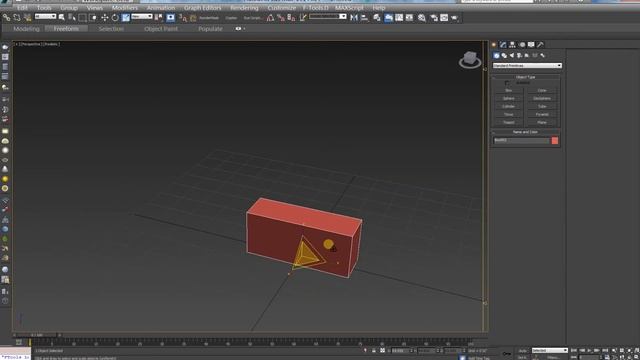Click the Unlink Selection tool
Image resolution: width=640 pixels, height=360 pixels.
coord(17,17)
